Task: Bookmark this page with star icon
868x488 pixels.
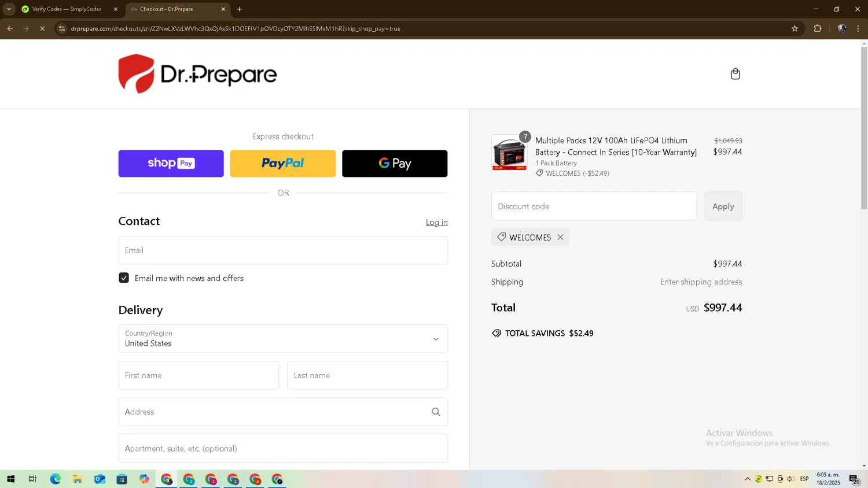Action: click(x=795, y=28)
